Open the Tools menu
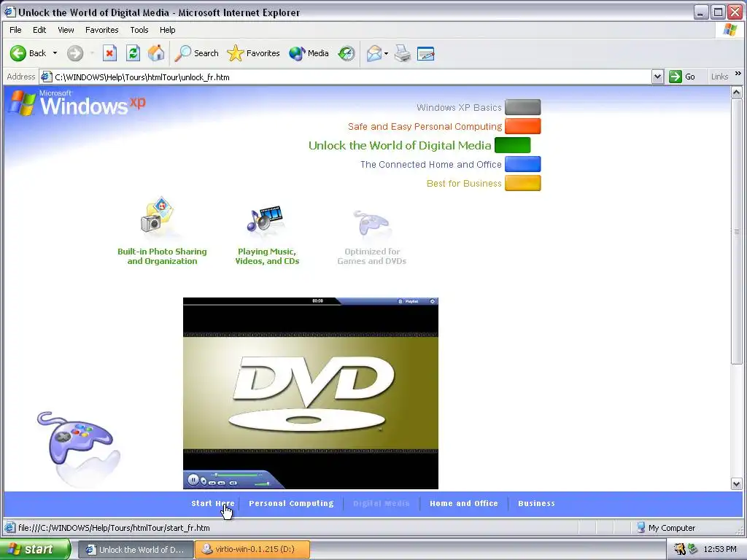 coord(139,30)
